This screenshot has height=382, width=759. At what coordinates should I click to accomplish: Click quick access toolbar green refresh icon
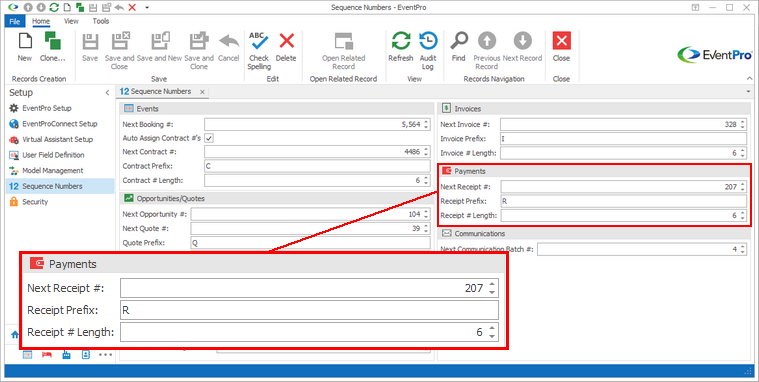click(54, 7)
